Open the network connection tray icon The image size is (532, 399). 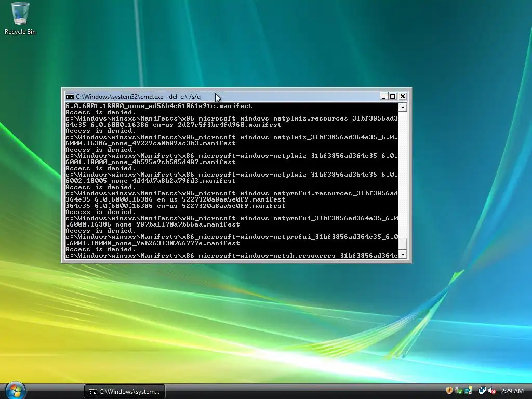pyautogui.click(x=482, y=391)
